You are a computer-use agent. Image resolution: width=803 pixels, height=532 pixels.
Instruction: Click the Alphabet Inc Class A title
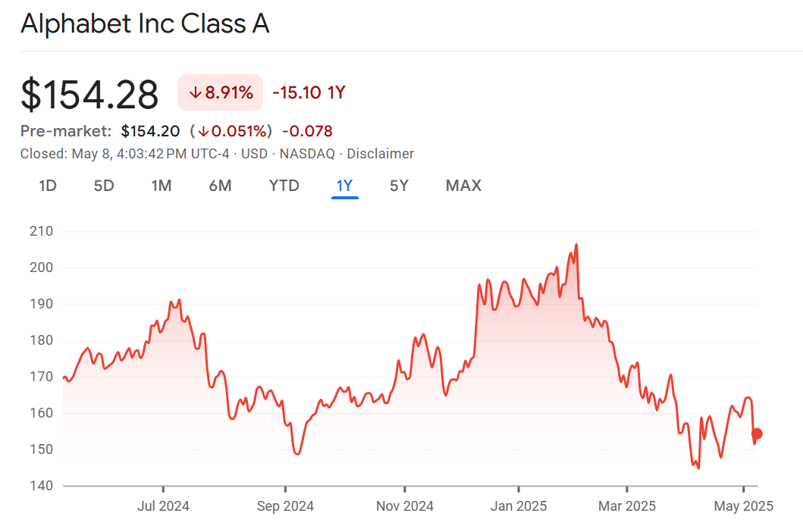pyautogui.click(x=145, y=24)
